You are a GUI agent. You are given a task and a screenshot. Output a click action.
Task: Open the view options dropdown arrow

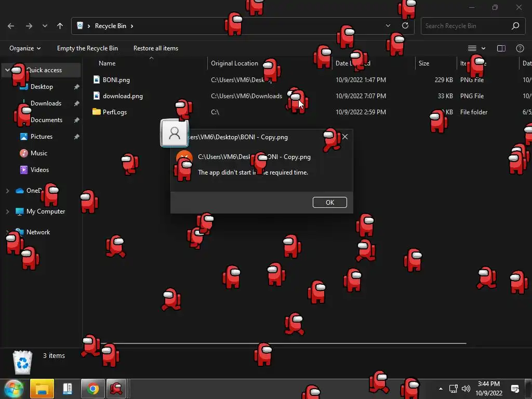(484, 48)
